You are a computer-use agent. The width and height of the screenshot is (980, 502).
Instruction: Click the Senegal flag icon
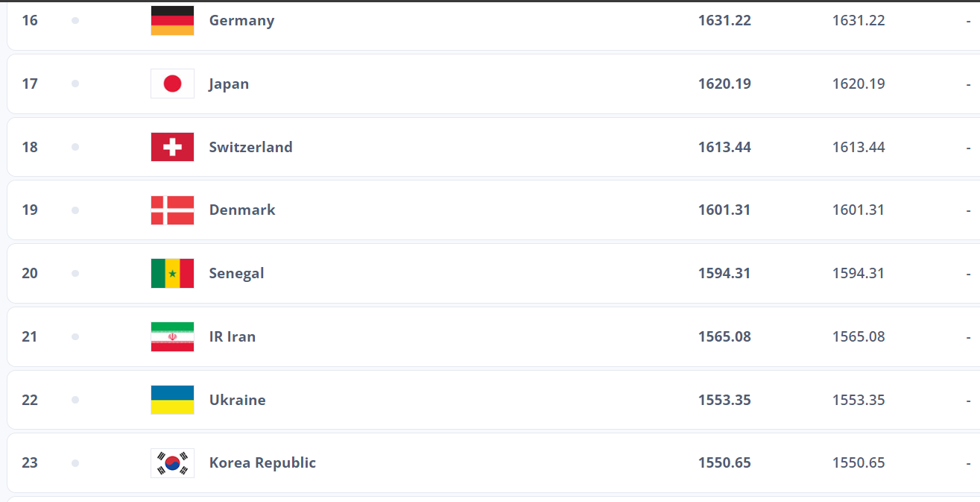tap(172, 274)
